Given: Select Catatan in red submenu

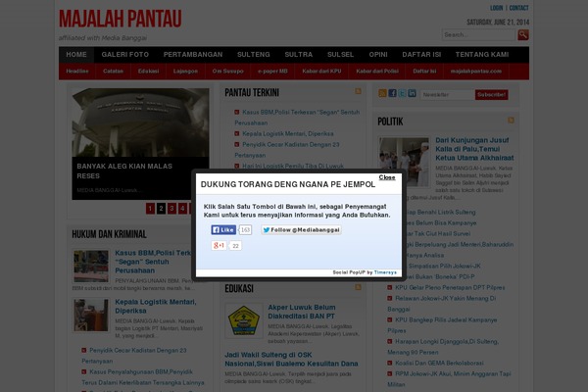Looking at the screenshot, I should coord(113,71).
